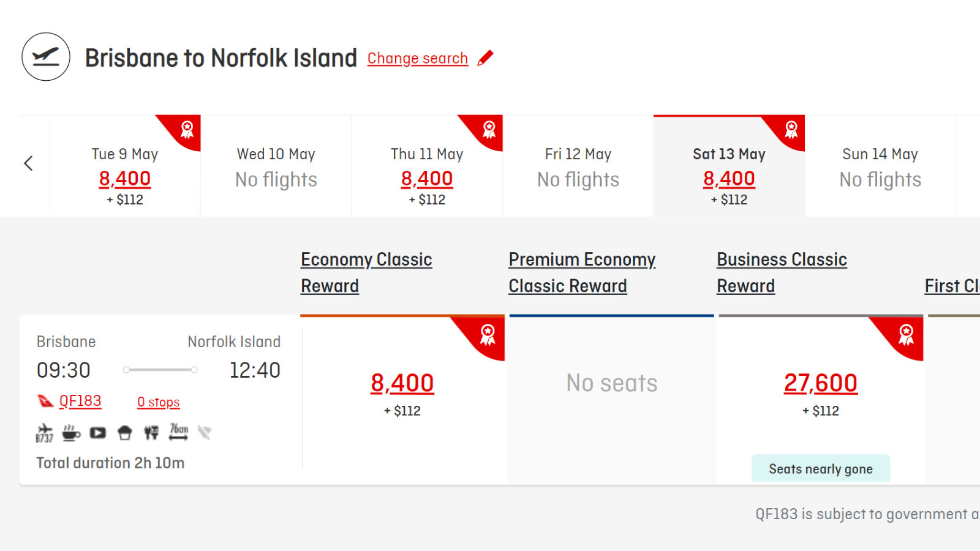The image size is (980, 551).
Task: Click the greyed-out Wi-Fi unavailable icon
Action: pos(205,433)
